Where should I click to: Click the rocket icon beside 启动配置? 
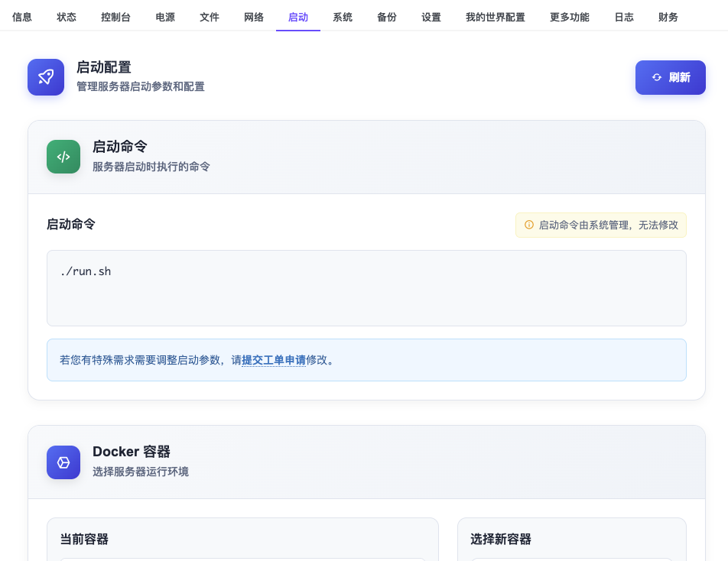point(46,77)
